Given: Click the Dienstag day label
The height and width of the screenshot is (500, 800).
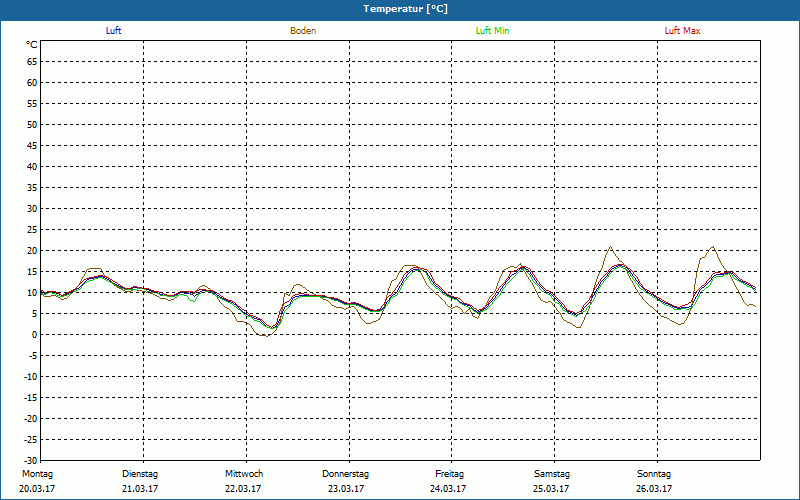Looking at the screenshot, I should pyautogui.click(x=140, y=474).
